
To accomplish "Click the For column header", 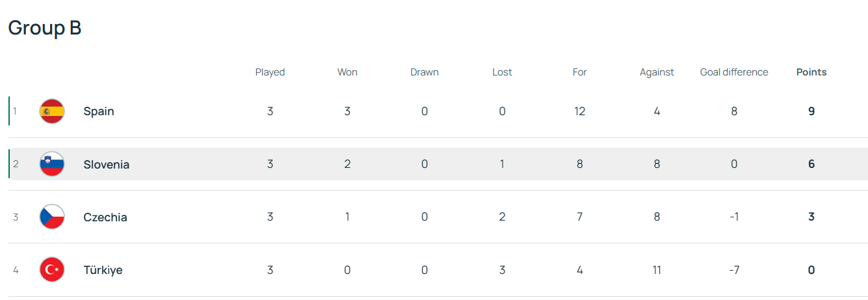I will click(x=579, y=72).
